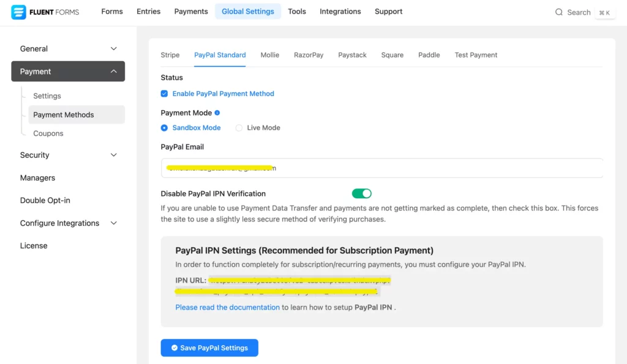Open the Support menu
Image resolution: width=627 pixels, height=364 pixels.
click(388, 12)
